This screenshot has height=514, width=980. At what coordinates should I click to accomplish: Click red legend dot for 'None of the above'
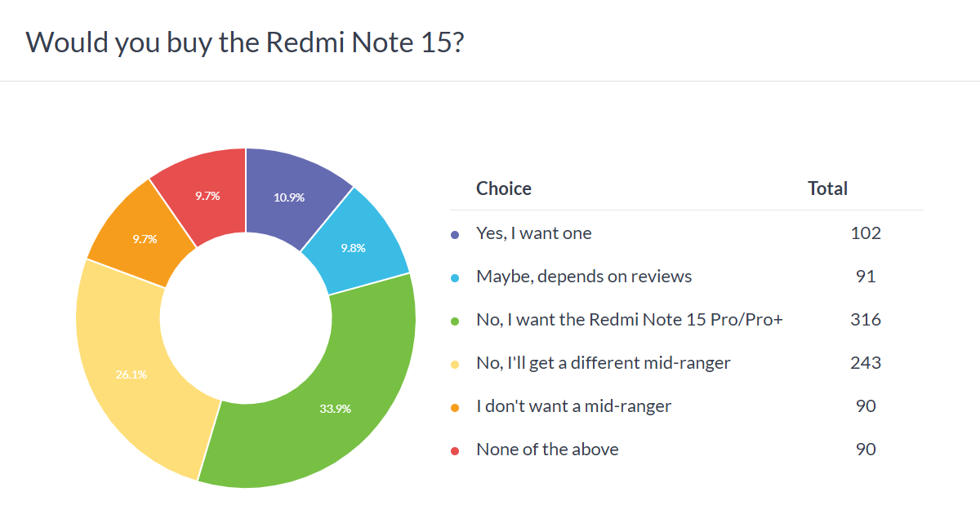(x=455, y=450)
